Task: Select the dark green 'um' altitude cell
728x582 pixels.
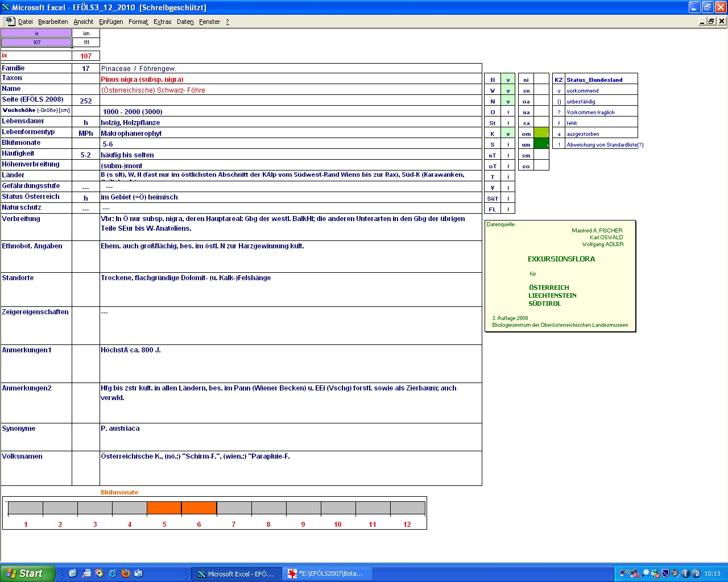Action: tap(541, 144)
